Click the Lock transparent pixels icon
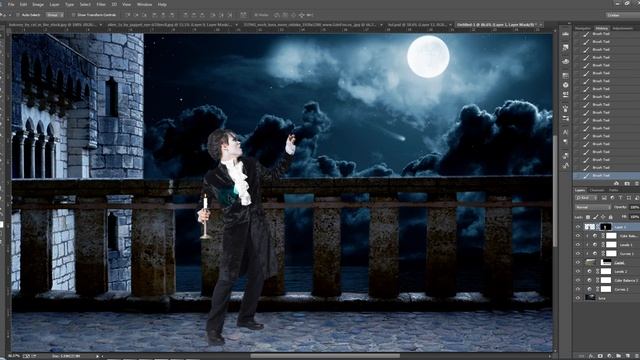640x360 pixels. 588,217
